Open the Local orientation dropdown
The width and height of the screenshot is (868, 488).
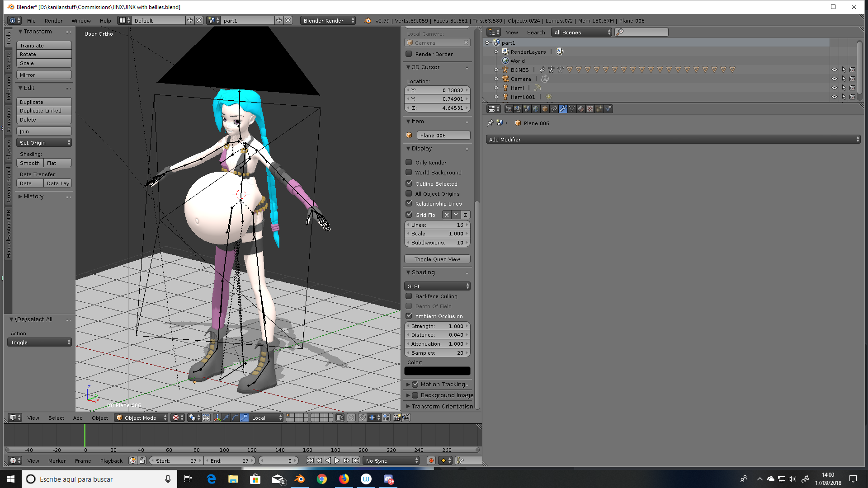266,418
